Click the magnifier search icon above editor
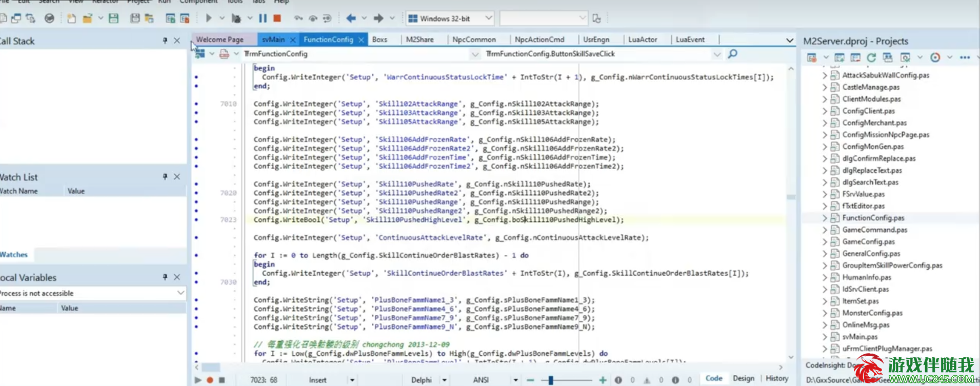The width and height of the screenshot is (980, 386). pyautogui.click(x=732, y=54)
